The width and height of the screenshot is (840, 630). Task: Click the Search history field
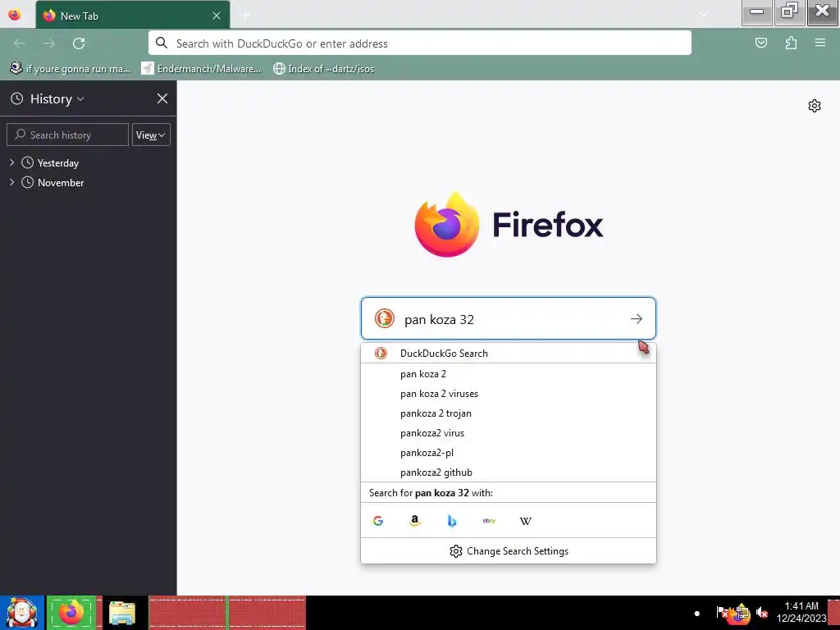(x=67, y=135)
